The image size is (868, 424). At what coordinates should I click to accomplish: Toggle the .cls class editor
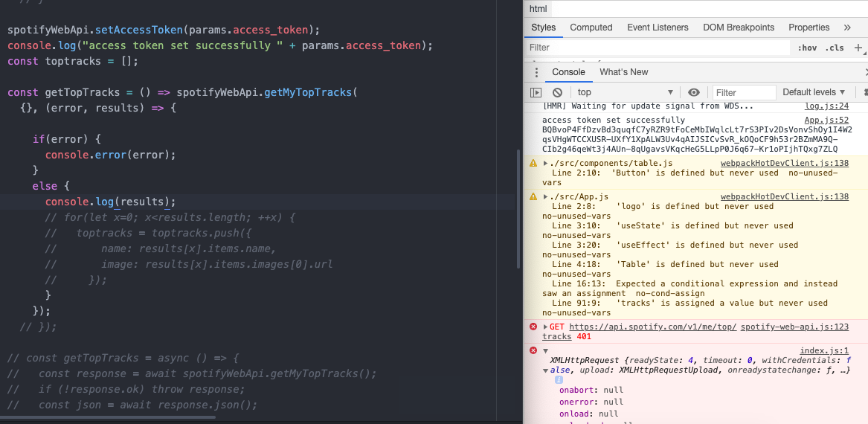click(x=835, y=48)
